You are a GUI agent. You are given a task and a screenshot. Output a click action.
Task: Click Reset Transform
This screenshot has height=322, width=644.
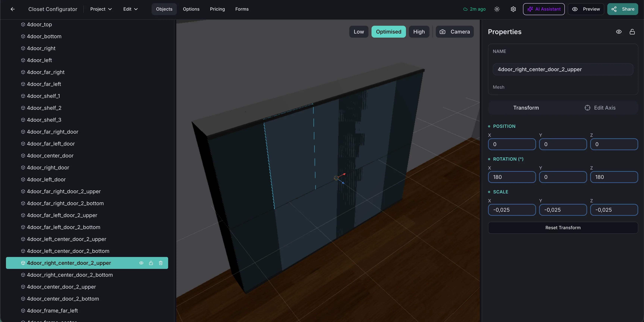point(563,228)
